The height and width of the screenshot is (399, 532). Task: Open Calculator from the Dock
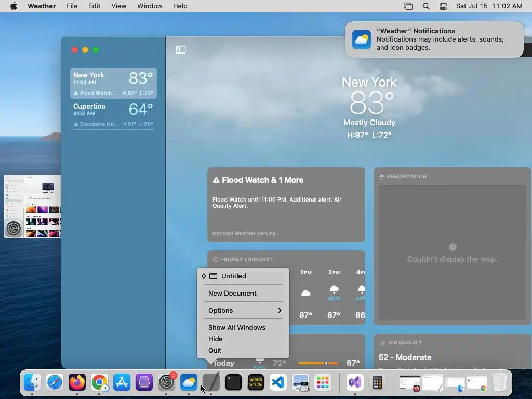click(x=377, y=382)
